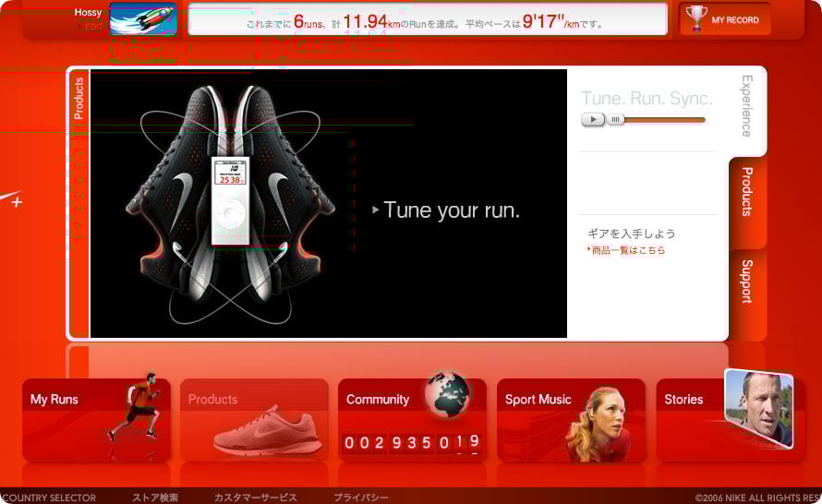Click the trophy icon
The image size is (822, 504).
696,18
